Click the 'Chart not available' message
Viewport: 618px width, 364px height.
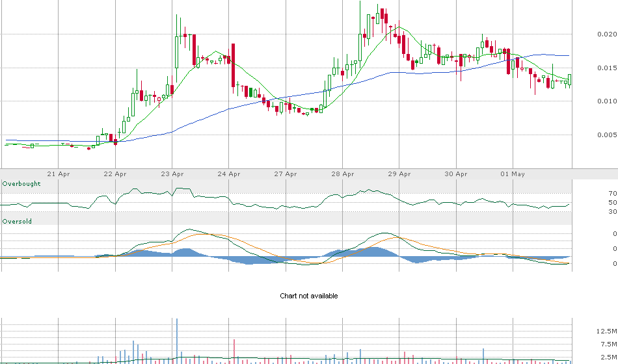coord(308,296)
